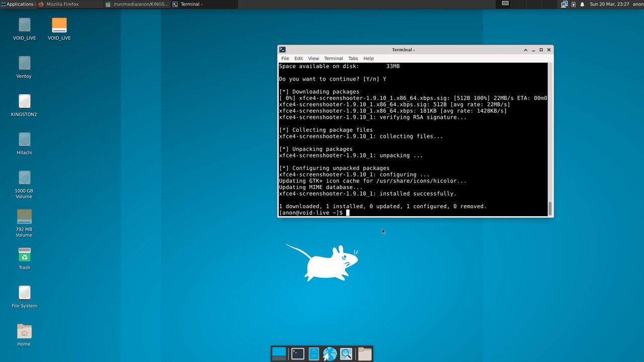This screenshot has width=644, height=362.
Task: Click the terminal prompt [anon@void-live ~]$
Action: click(311, 213)
